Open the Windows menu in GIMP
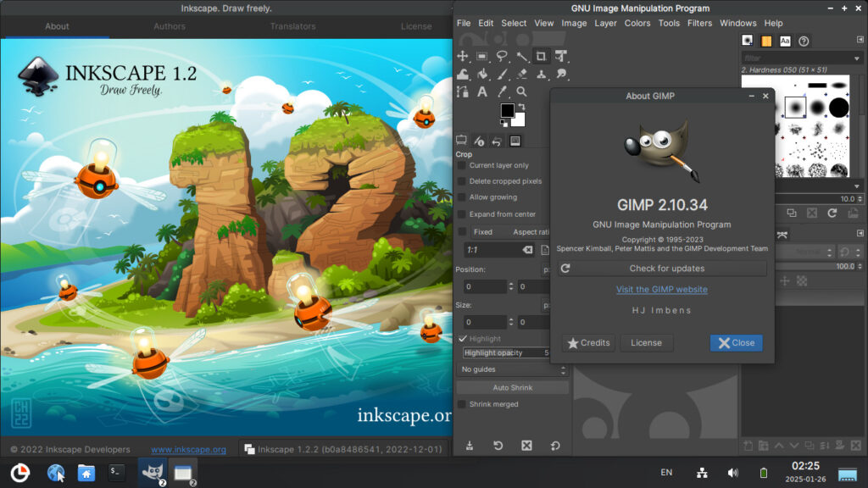Viewport: 868px width, 488px height. tap(738, 23)
